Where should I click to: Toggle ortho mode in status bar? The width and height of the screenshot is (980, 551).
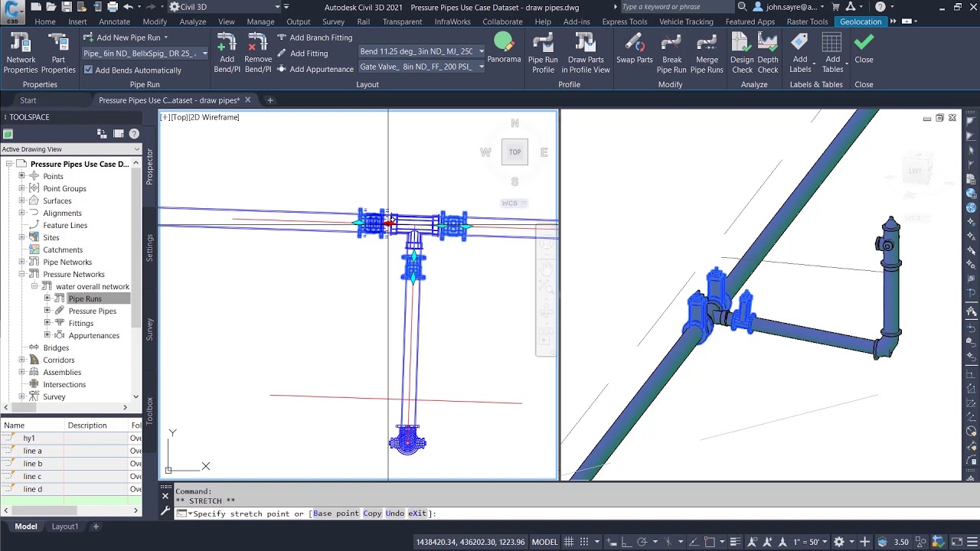[x=629, y=542]
